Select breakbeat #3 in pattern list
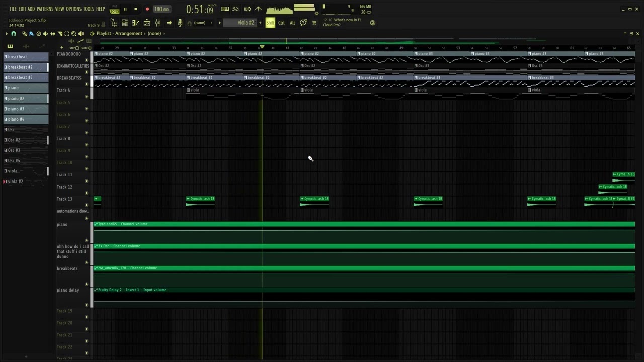The height and width of the screenshot is (362, 644). pos(26,77)
